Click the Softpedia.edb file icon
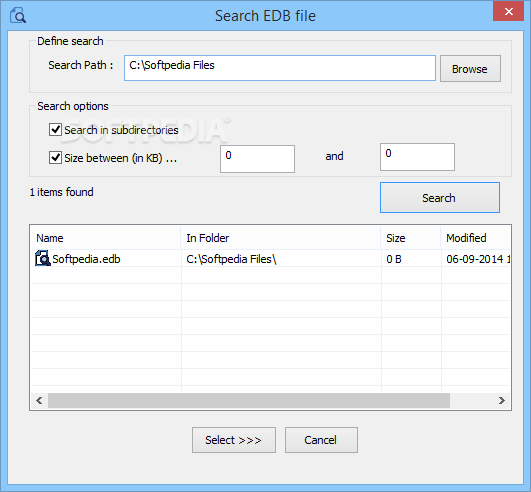This screenshot has width=531, height=492. tap(43, 258)
